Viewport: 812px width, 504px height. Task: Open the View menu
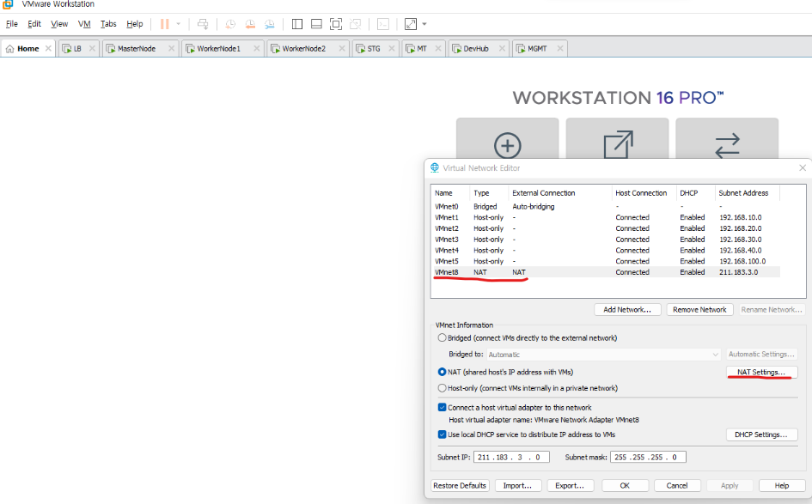tap(59, 24)
